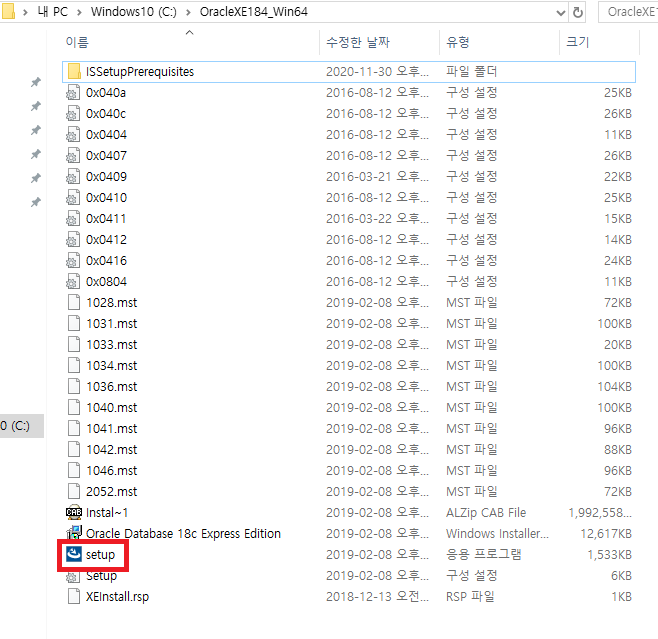Select the 0x0412 config file icon
The height and width of the screenshot is (639, 658).
tap(73, 239)
